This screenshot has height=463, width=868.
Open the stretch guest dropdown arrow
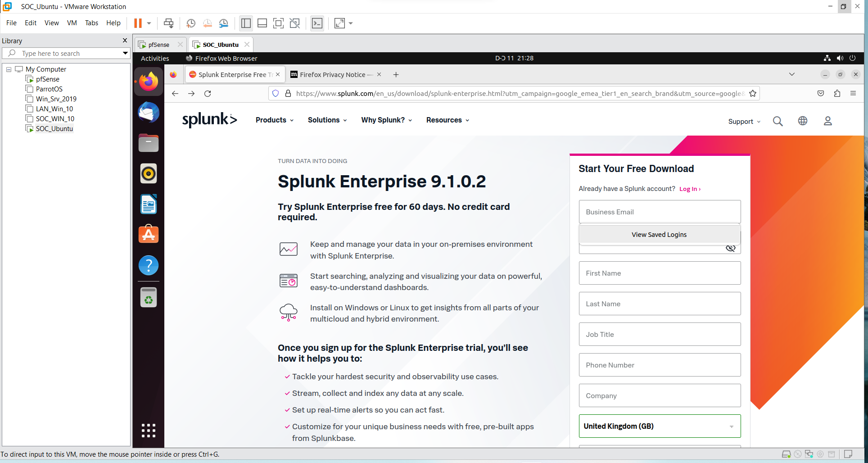351,23
